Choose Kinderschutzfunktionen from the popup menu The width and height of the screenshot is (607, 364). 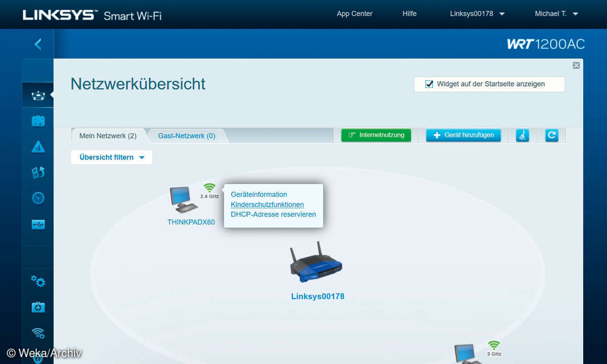click(267, 204)
